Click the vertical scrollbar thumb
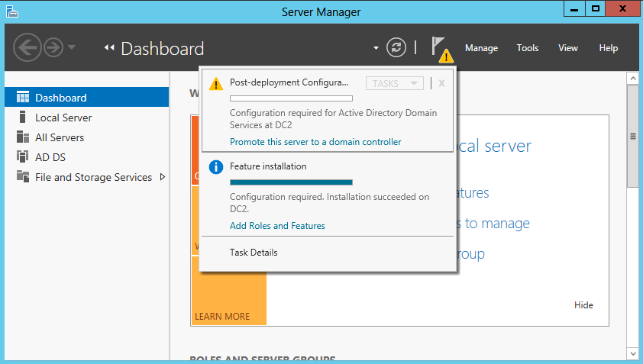This screenshot has height=364, width=643. 633,136
